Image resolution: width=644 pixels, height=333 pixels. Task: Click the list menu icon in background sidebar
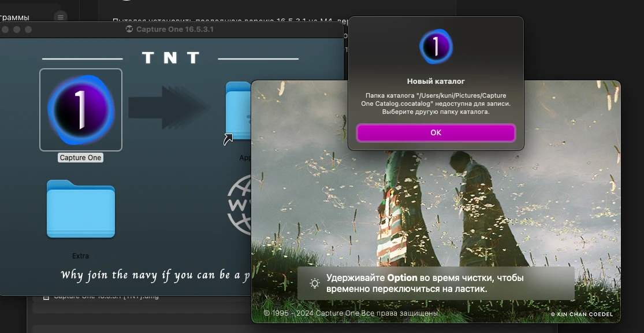[x=61, y=17]
